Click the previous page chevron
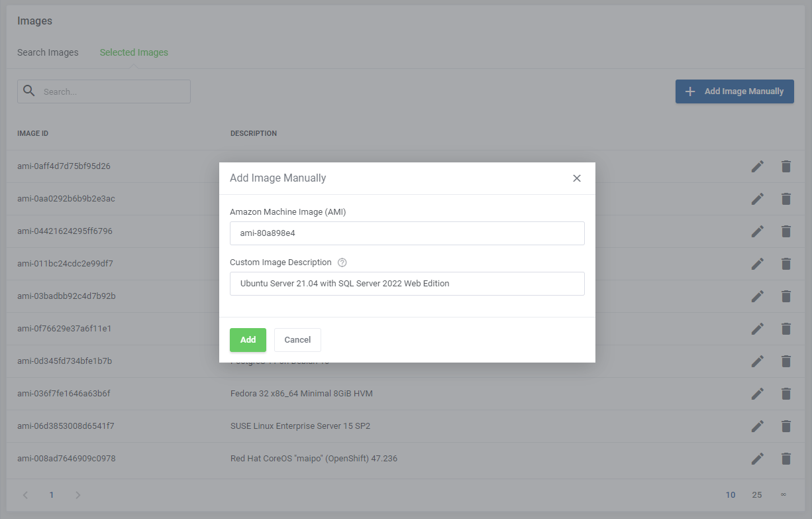 pyautogui.click(x=25, y=494)
